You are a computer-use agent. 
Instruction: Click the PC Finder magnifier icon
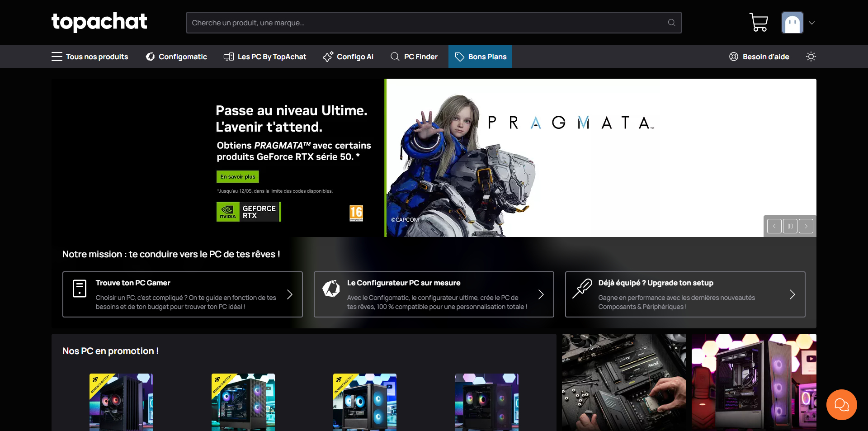coord(395,57)
